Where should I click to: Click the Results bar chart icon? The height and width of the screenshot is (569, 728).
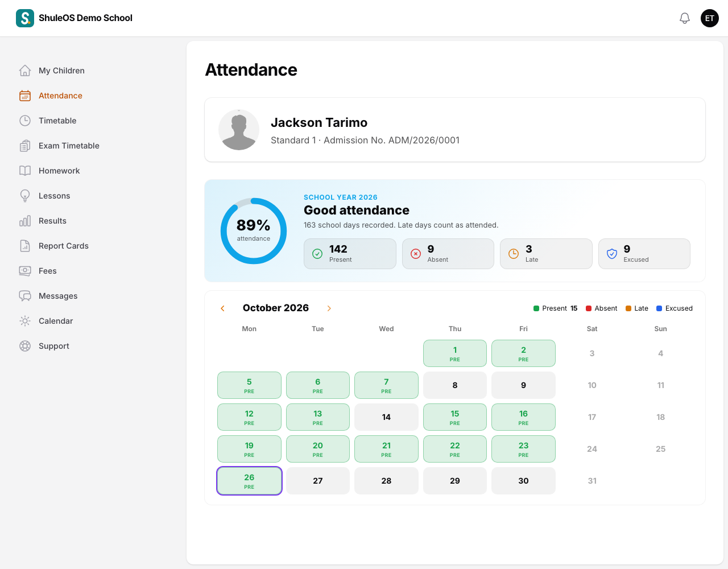coord(25,221)
